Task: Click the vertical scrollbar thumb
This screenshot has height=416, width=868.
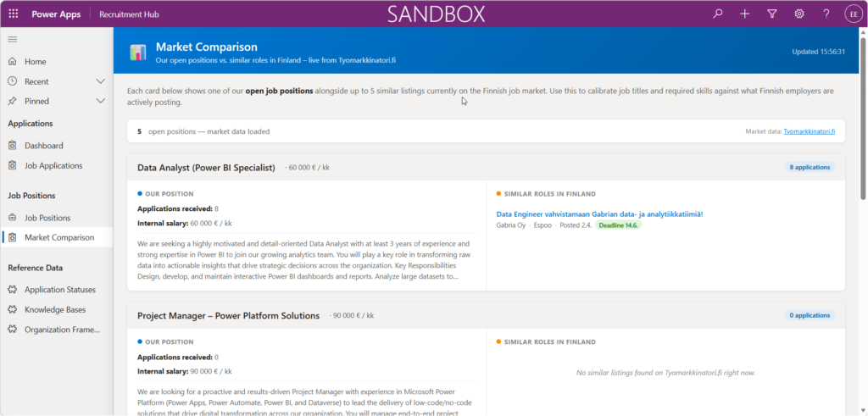Action: pyautogui.click(x=863, y=119)
